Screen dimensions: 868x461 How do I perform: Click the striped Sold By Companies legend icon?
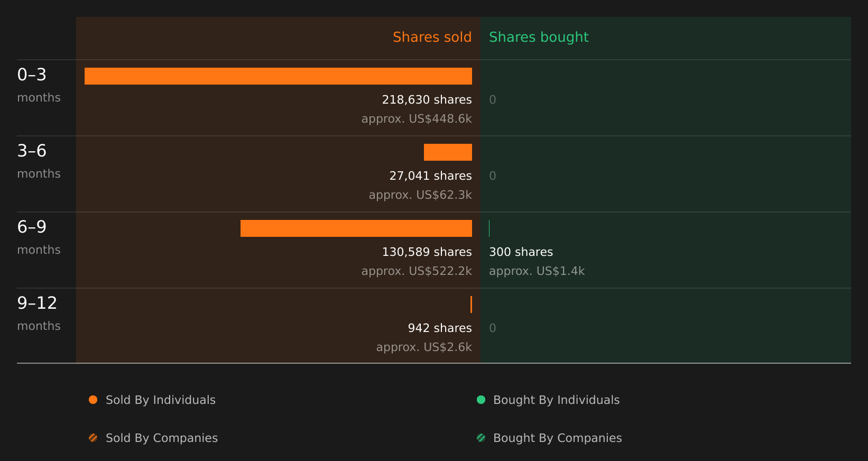93,438
